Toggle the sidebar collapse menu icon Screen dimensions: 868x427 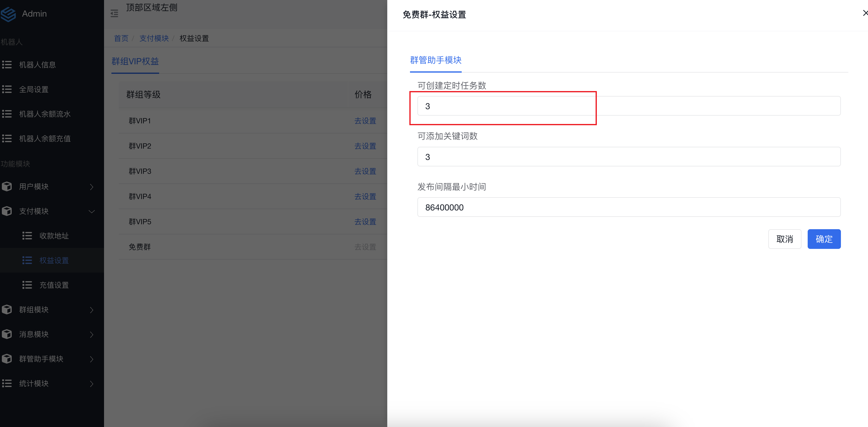[x=115, y=14]
